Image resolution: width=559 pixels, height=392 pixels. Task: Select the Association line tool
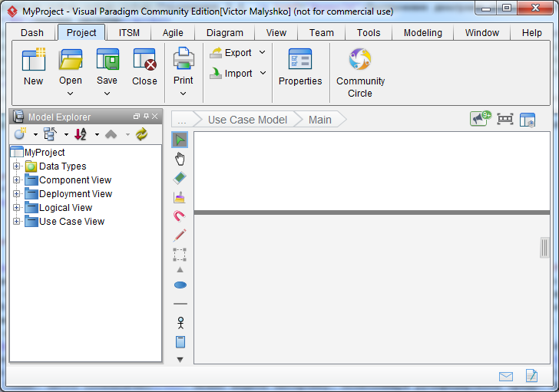click(x=180, y=304)
